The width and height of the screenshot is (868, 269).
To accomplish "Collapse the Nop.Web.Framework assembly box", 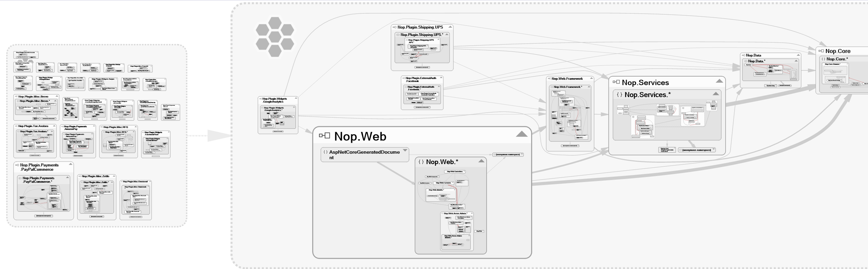I will coord(591,78).
